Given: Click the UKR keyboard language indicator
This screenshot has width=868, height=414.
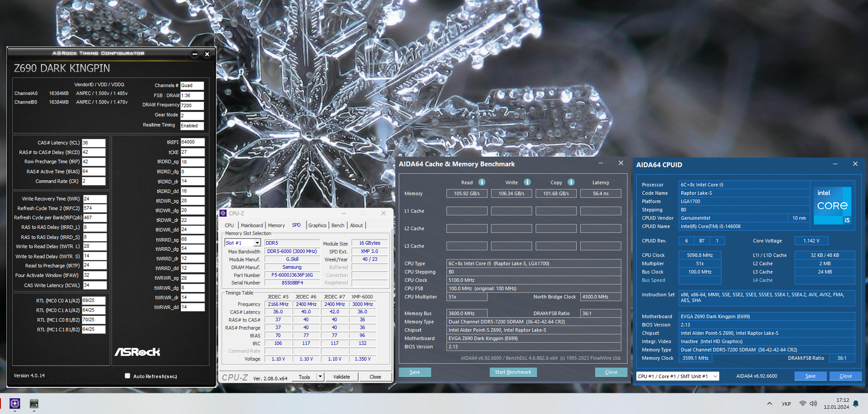Looking at the screenshot, I should coord(786,403).
